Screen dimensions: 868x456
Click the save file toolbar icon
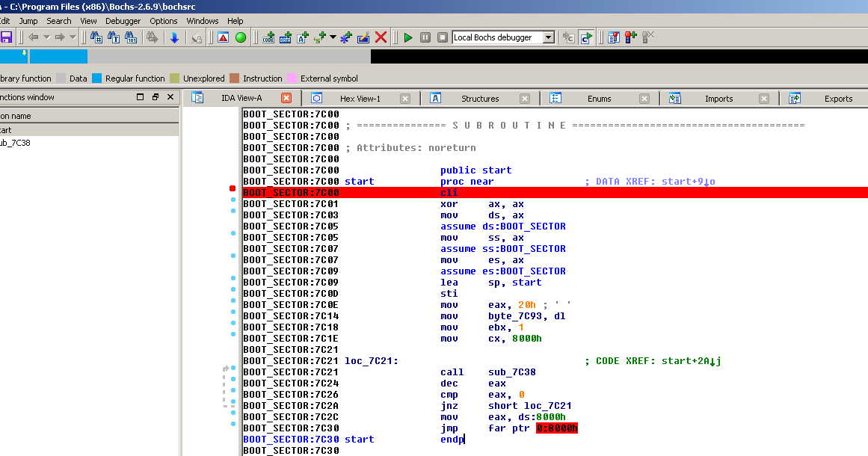coord(6,36)
